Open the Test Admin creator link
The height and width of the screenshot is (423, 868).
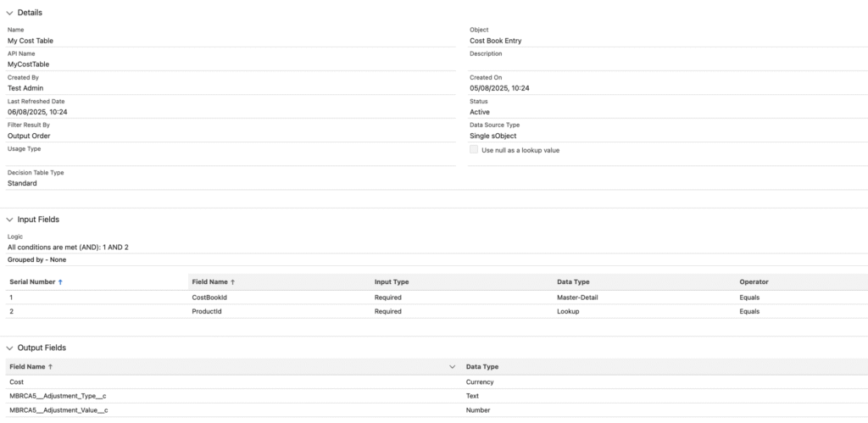[25, 87]
